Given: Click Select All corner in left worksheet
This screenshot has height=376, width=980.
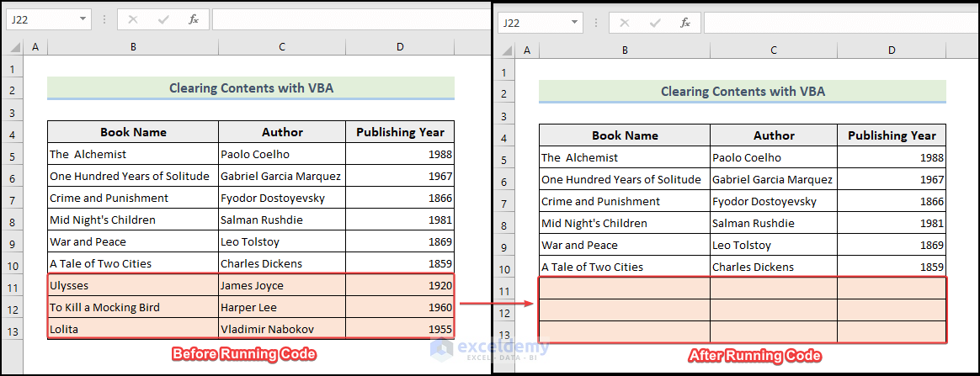Looking at the screenshot, I should [14, 47].
